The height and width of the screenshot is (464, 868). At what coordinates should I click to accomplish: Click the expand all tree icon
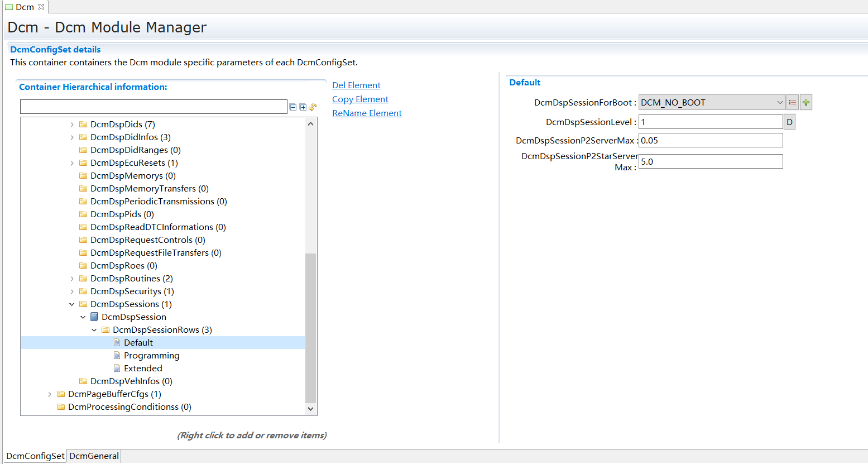click(x=303, y=107)
